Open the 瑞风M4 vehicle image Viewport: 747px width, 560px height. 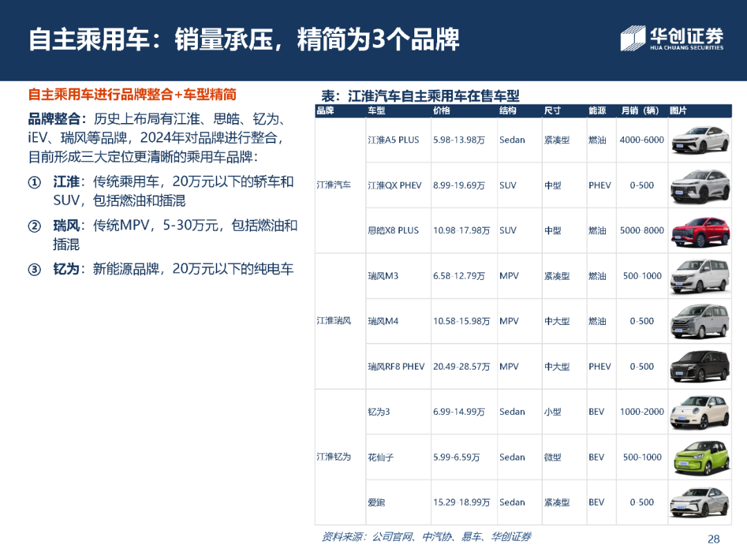coord(700,321)
